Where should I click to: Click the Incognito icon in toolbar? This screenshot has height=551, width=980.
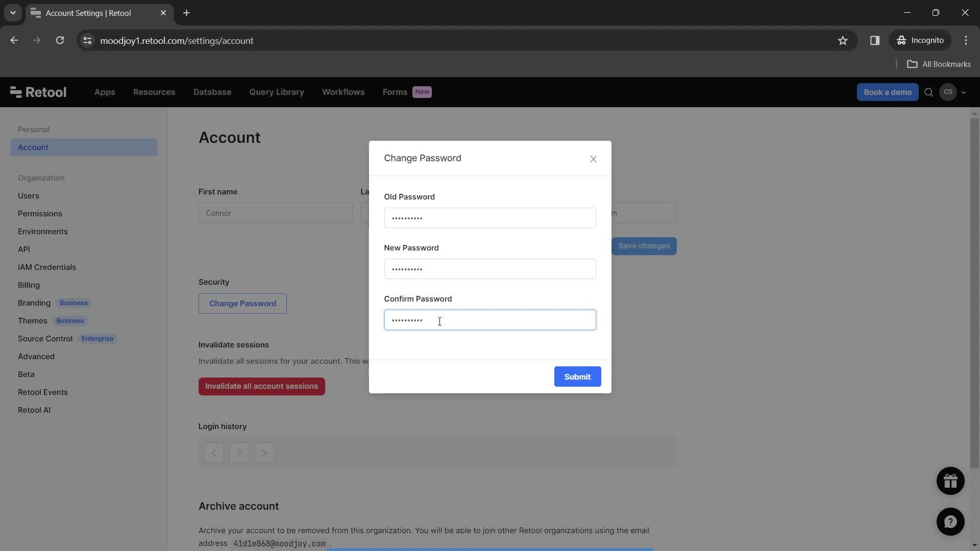point(902,40)
